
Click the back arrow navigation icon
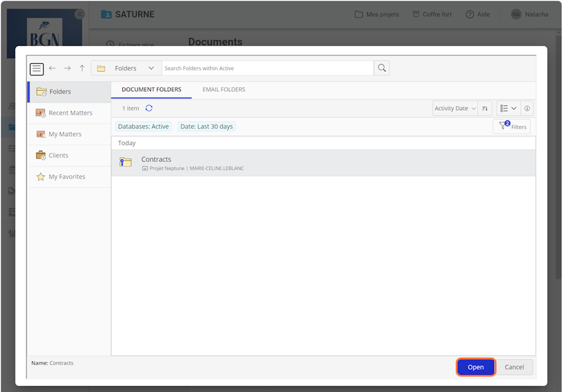(x=52, y=68)
